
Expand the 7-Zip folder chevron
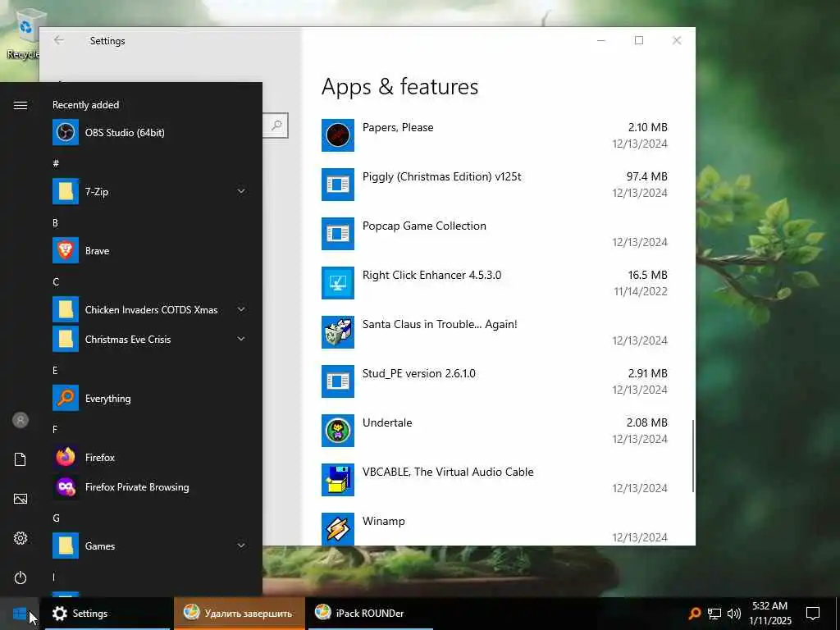coord(241,191)
